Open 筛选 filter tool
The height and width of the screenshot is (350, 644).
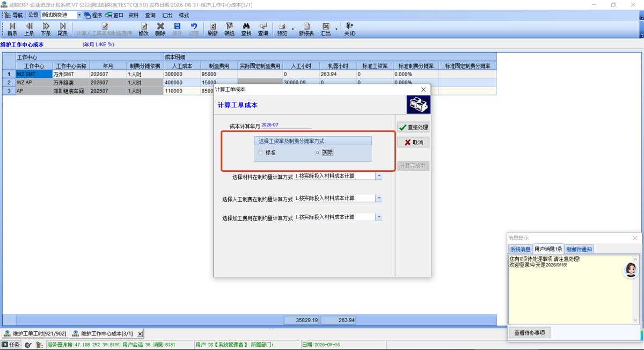[229, 29]
